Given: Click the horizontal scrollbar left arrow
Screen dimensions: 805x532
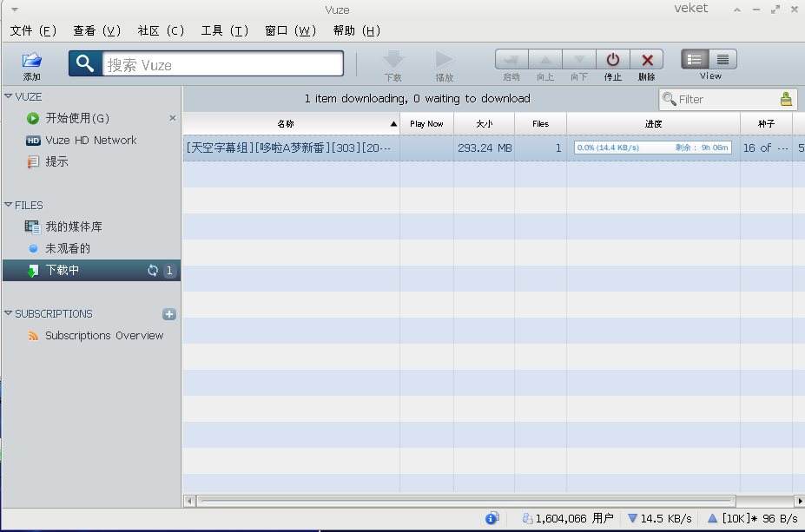Looking at the screenshot, I should pyautogui.click(x=189, y=501).
